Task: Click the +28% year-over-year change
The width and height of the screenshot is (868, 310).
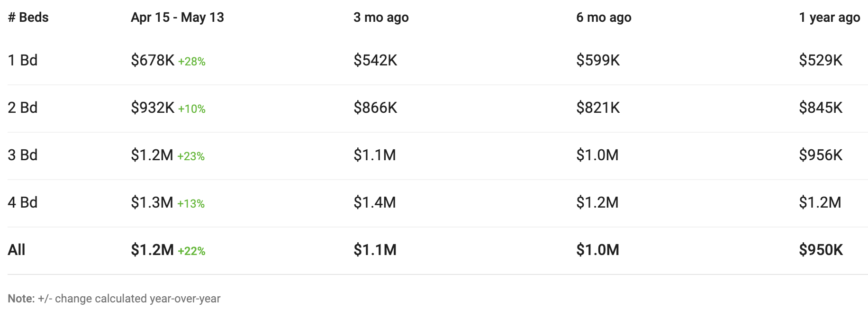Action: 192,62
